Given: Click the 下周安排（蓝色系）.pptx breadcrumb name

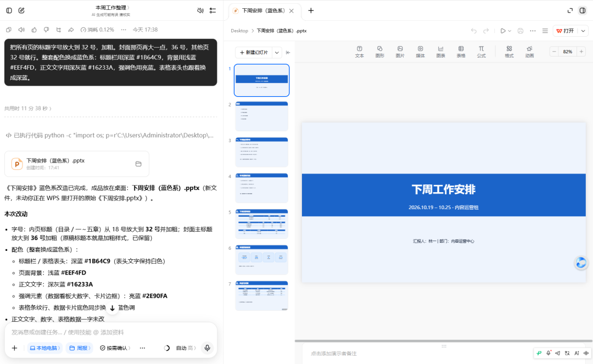Looking at the screenshot, I should point(282,31).
